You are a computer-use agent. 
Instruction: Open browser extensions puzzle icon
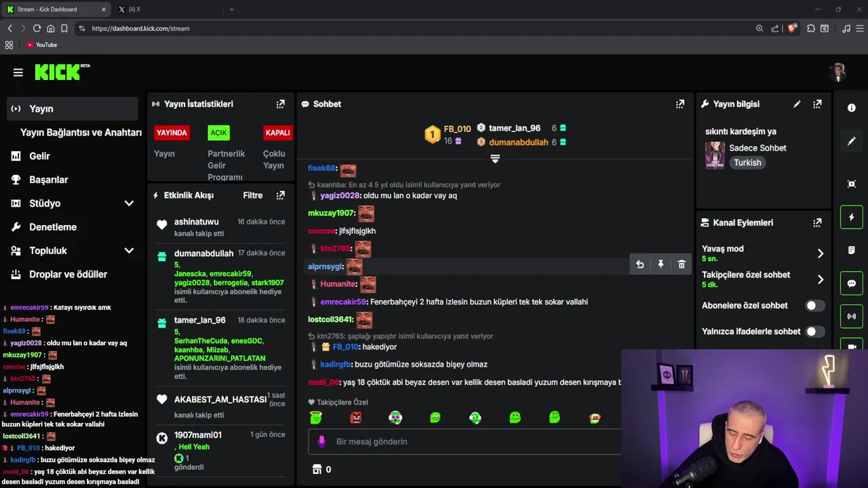click(x=811, y=28)
